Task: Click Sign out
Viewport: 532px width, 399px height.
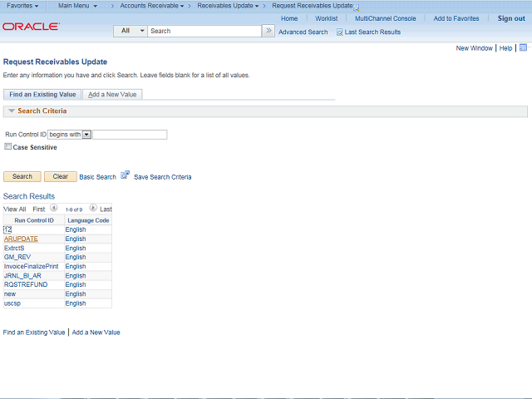Action: pyautogui.click(x=511, y=18)
